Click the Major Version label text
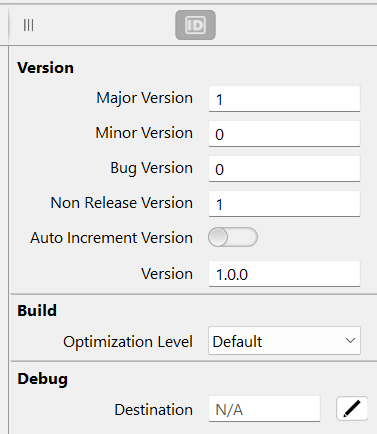Image resolution: width=377 pixels, height=434 pixels. point(145,98)
